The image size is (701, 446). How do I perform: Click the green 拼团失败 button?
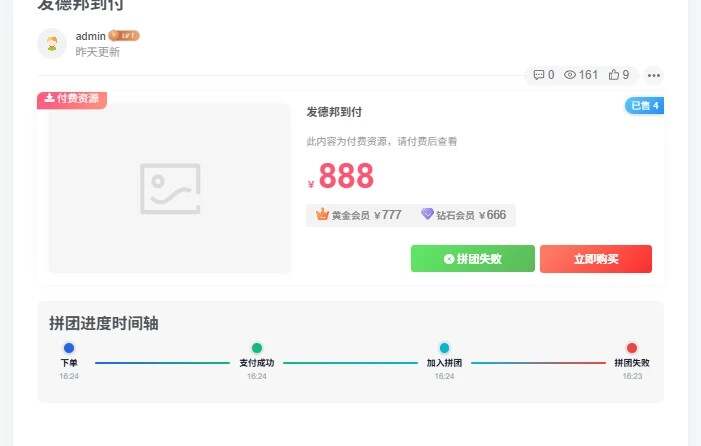point(473,259)
